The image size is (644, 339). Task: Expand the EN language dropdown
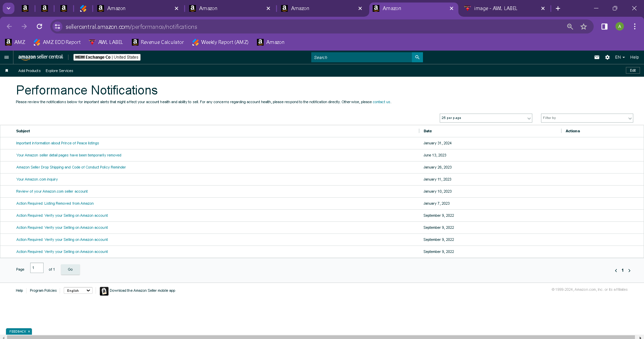pos(620,57)
